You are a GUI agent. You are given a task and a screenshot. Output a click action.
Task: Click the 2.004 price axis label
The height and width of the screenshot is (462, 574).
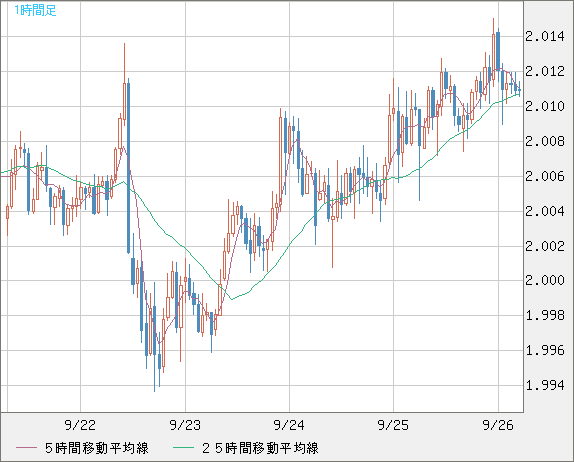545,211
